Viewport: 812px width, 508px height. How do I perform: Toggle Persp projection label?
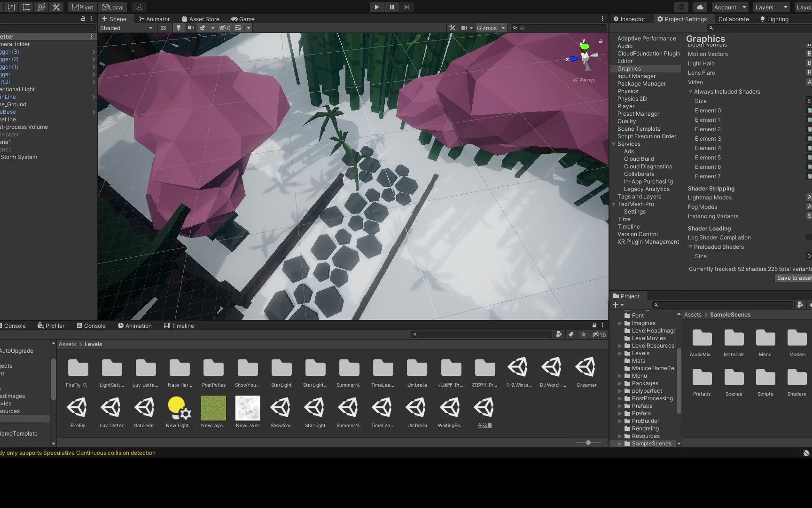584,80
